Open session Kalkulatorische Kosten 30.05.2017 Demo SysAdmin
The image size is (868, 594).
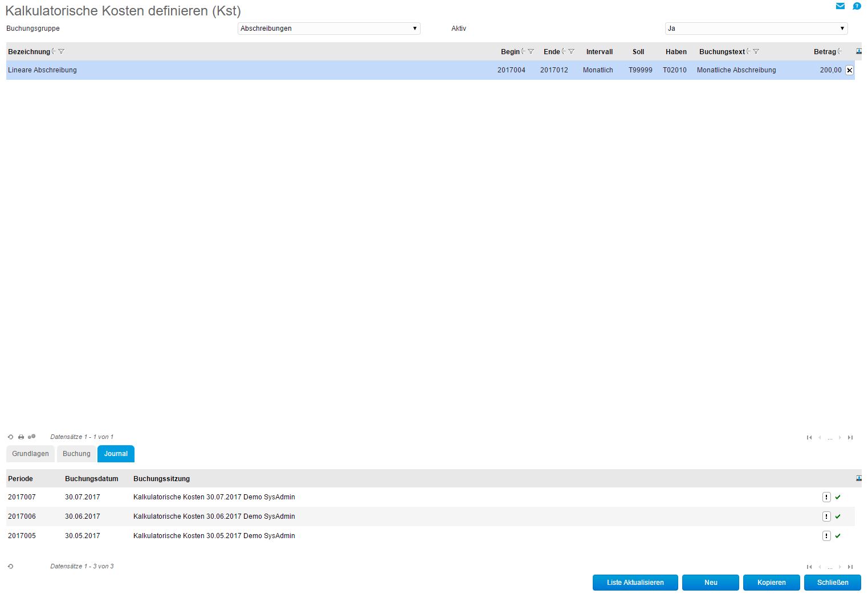(214, 536)
